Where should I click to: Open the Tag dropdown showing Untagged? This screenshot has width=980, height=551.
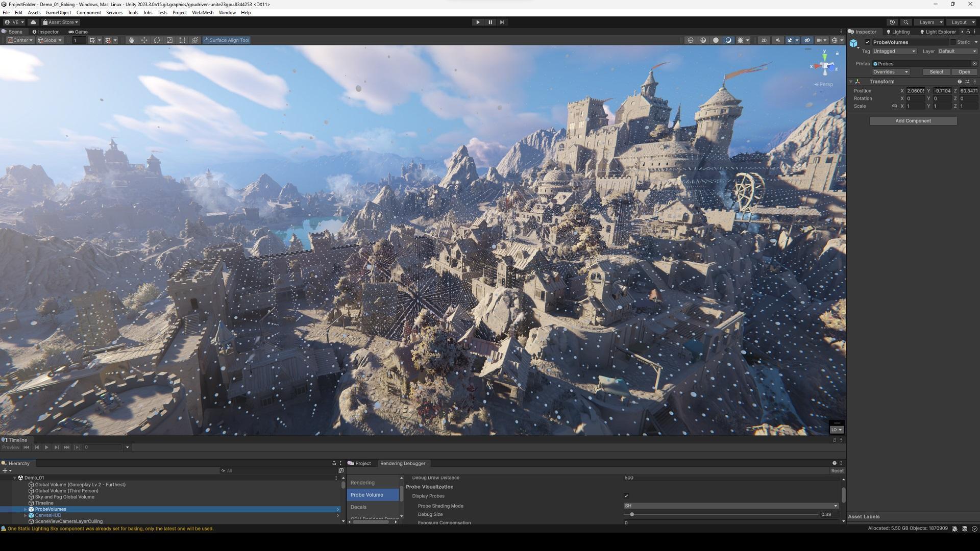[894, 52]
